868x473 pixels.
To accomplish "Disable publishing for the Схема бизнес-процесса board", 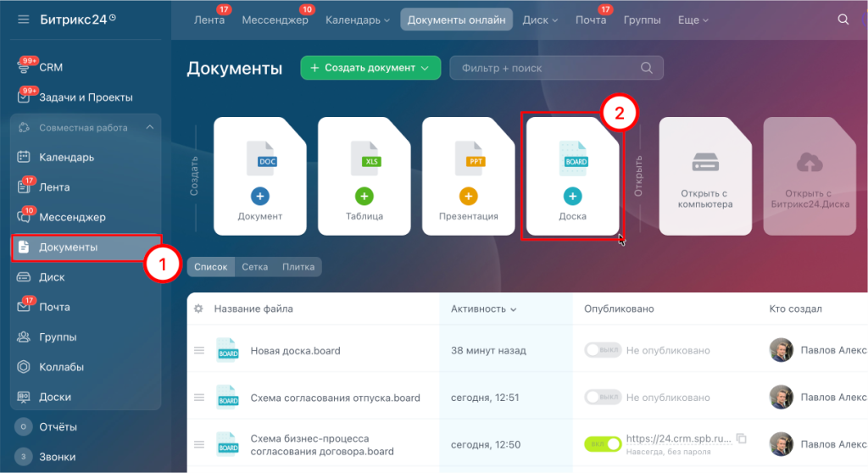I will coord(603,444).
